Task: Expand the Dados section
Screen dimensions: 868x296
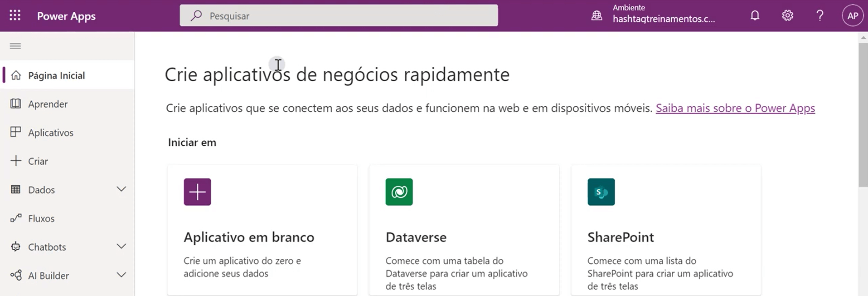Action: (x=121, y=189)
